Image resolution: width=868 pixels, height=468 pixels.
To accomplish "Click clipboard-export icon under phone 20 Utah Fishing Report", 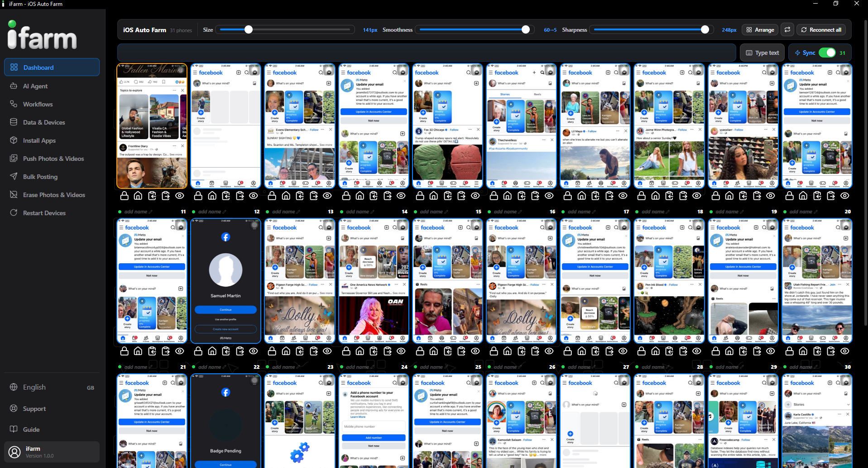I will click(x=831, y=351).
